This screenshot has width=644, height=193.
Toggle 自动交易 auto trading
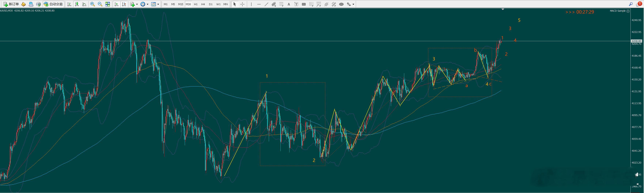tap(53, 4)
